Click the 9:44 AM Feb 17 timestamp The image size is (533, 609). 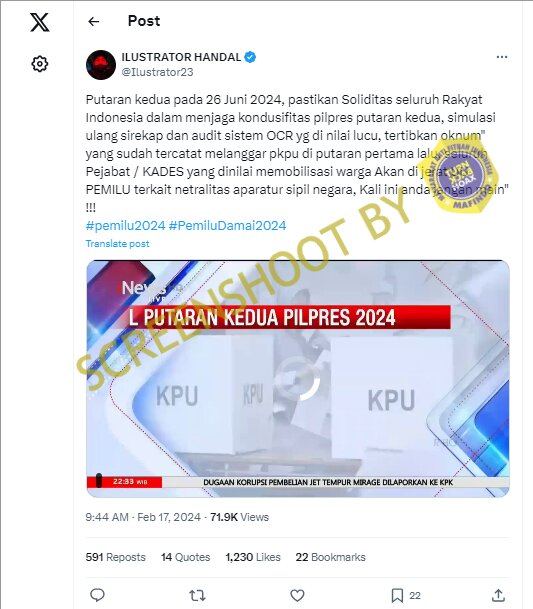pyautogui.click(x=143, y=517)
